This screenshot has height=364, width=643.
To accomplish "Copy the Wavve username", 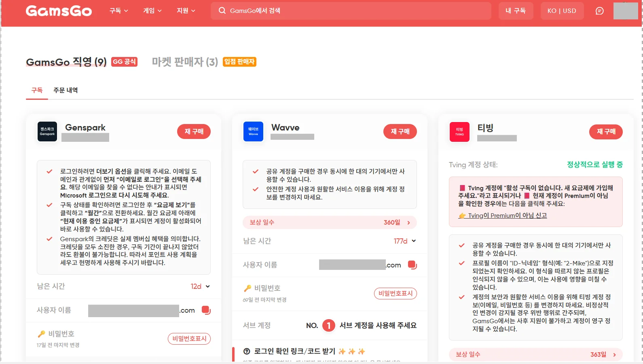I will click(412, 265).
